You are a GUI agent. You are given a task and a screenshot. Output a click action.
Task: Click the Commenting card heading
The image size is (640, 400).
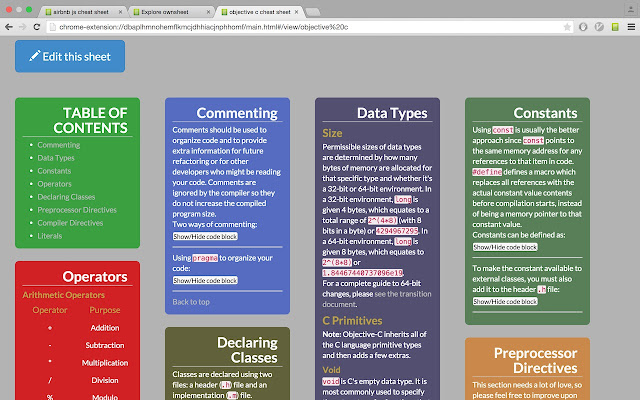pos(237,113)
